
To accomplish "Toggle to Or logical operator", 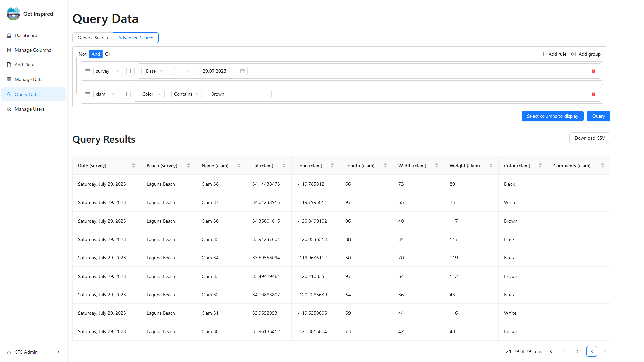I will 107,54.
